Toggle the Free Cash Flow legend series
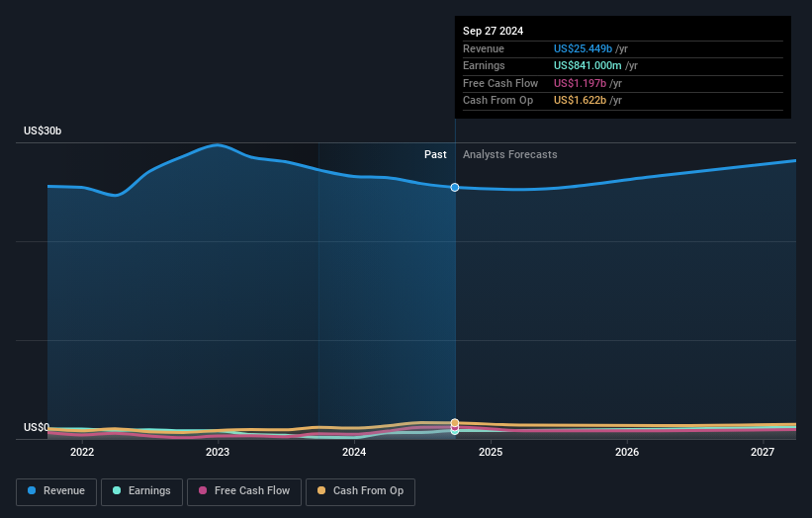Viewport: 812px width, 518px height. pyautogui.click(x=244, y=491)
